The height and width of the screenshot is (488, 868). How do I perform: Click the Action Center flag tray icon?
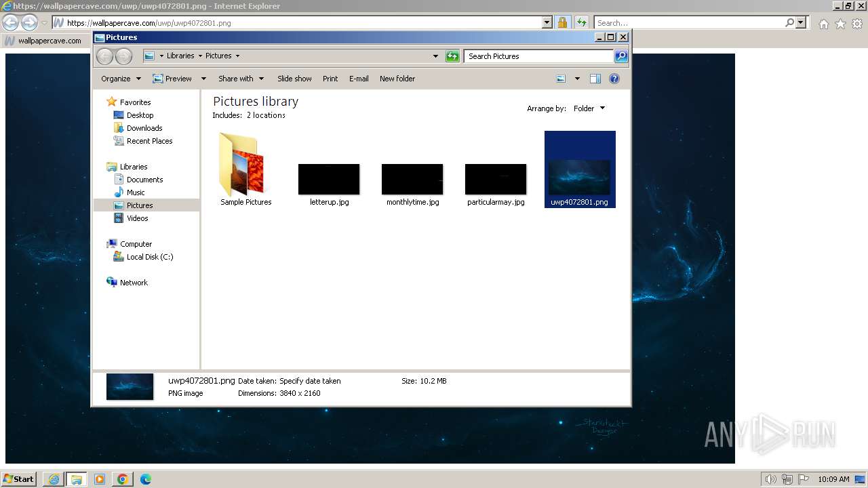(804, 479)
